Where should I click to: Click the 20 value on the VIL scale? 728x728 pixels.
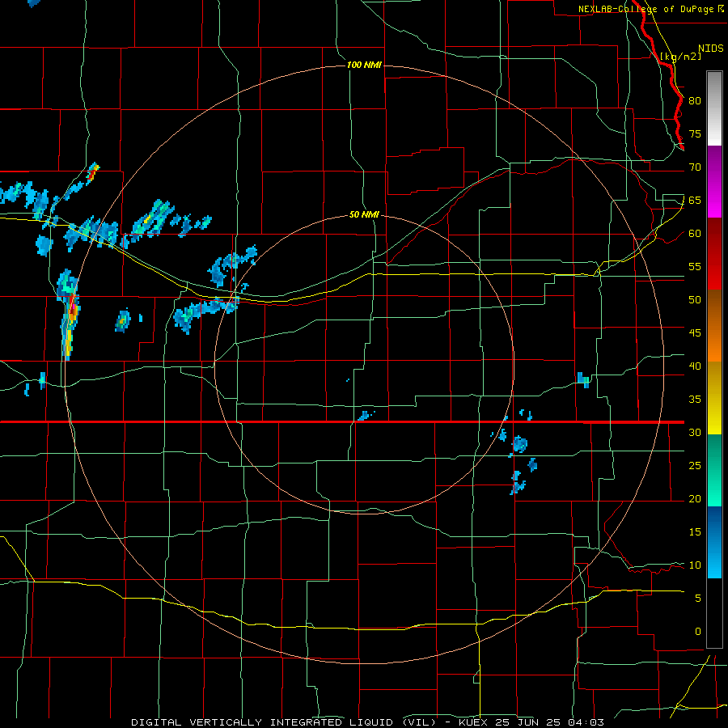695,498
